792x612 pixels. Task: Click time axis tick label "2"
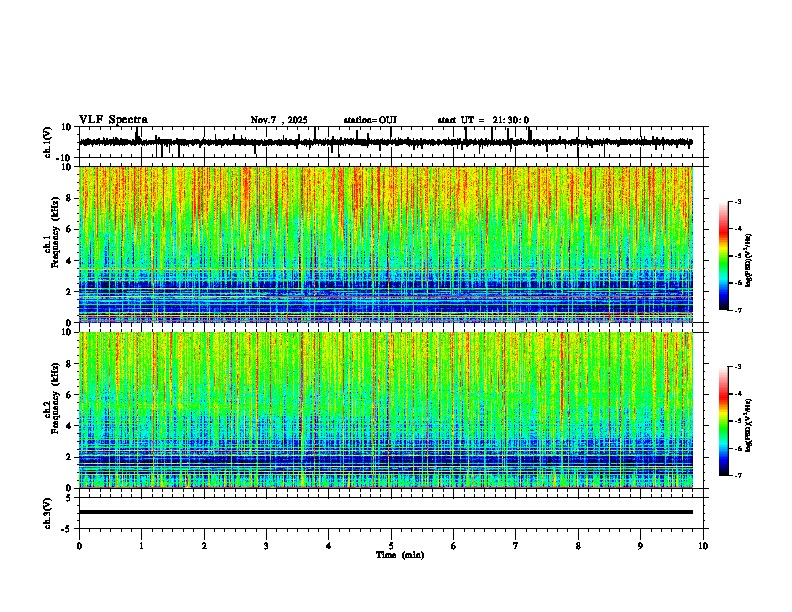204,546
